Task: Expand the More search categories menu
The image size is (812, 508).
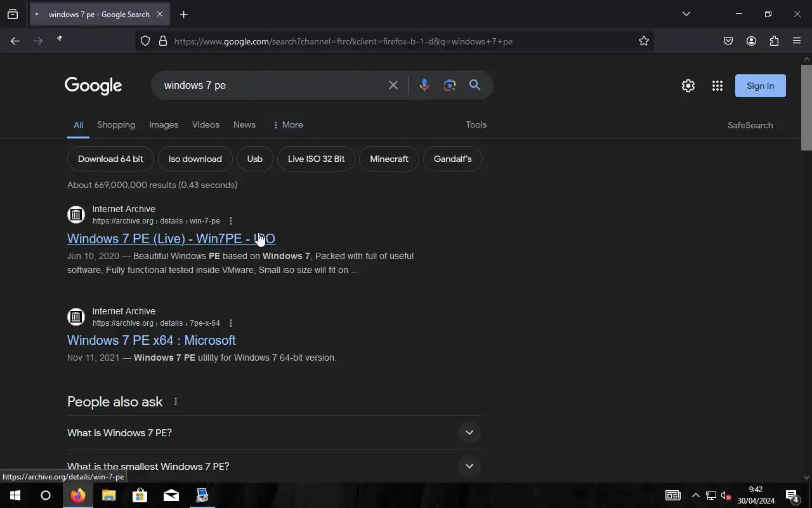Action: 288,125
